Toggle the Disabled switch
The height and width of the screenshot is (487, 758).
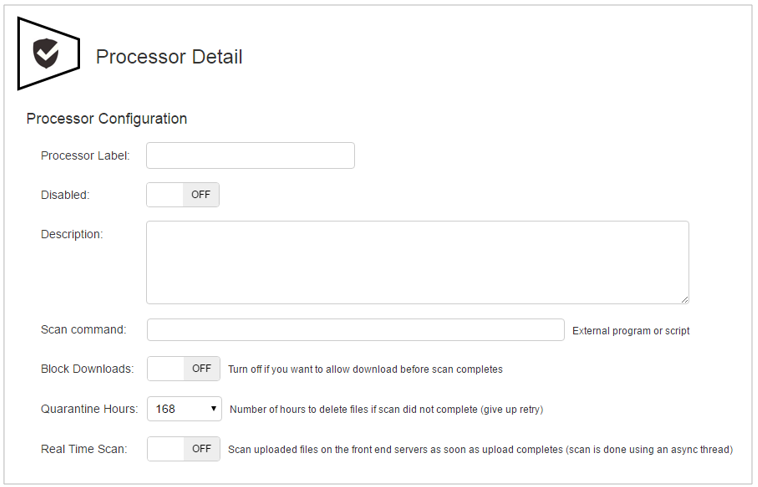tap(183, 194)
